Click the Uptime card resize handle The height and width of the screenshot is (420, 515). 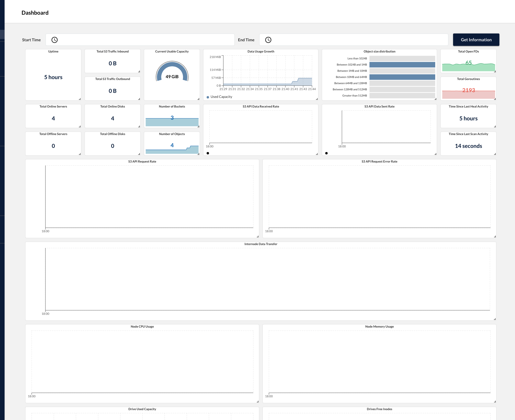click(80, 99)
